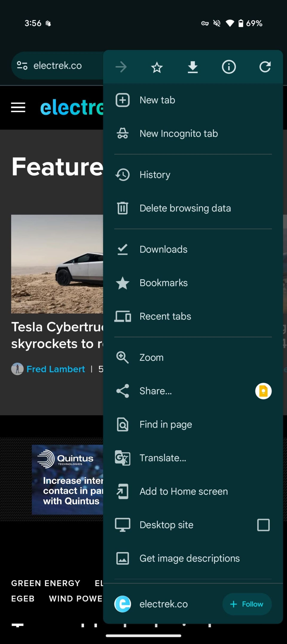Tap the WIND POWER category link

[x=76, y=599]
